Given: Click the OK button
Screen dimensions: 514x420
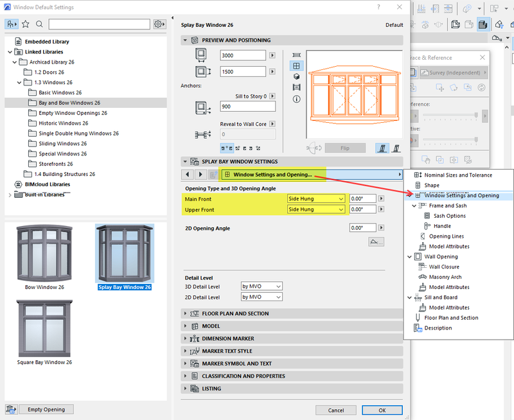Looking at the screenshot, I should point(382,410).
